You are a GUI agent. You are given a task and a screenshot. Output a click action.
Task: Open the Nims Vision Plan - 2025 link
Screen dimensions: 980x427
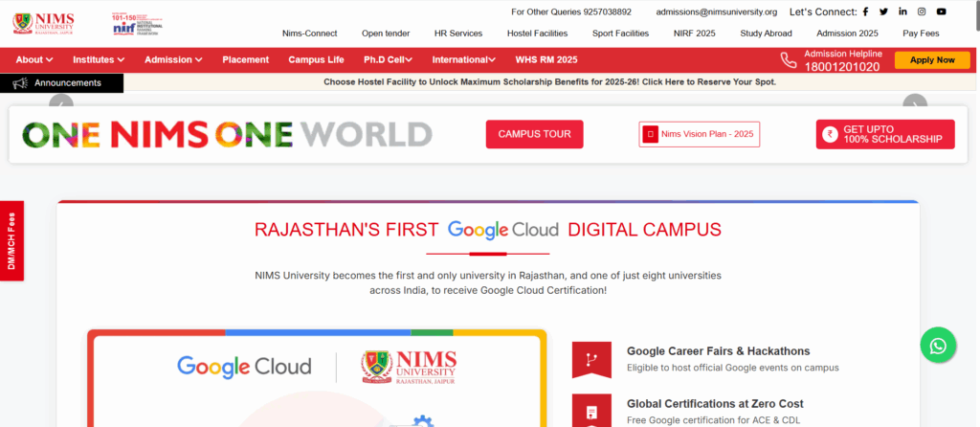[699, 134]
